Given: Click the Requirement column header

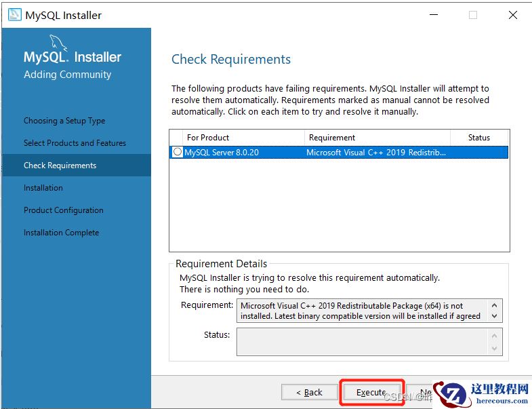Looking at the screenshot, I should click(x=377, y=138).
